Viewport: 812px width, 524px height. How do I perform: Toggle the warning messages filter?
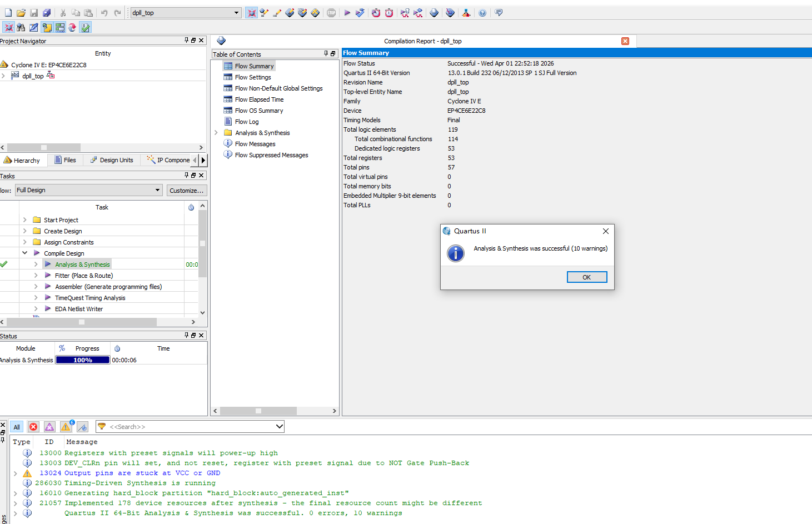point(66,427)
